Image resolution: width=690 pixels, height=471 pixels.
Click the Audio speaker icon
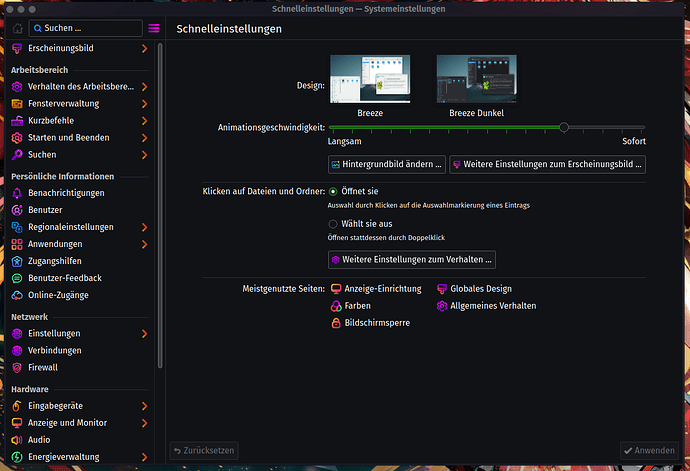(x=18, y=439)
